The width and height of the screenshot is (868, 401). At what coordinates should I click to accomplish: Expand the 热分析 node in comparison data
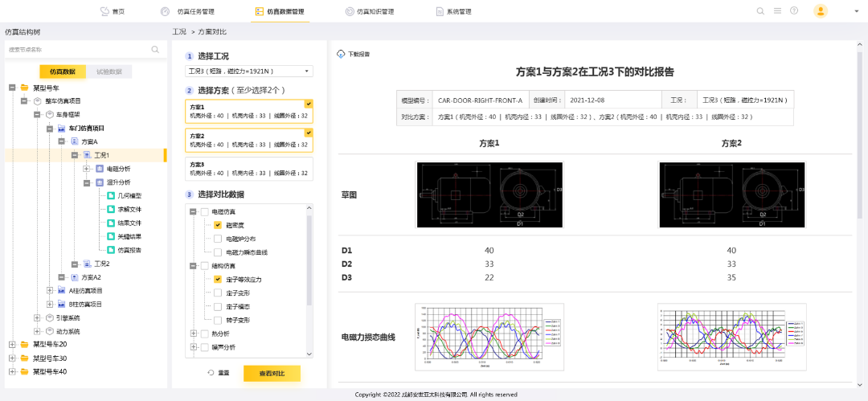click(x=193, y=333)
